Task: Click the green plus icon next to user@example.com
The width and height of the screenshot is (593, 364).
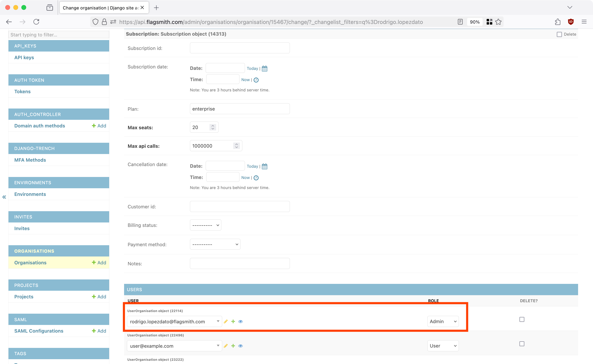Action: tap(233, 346)
